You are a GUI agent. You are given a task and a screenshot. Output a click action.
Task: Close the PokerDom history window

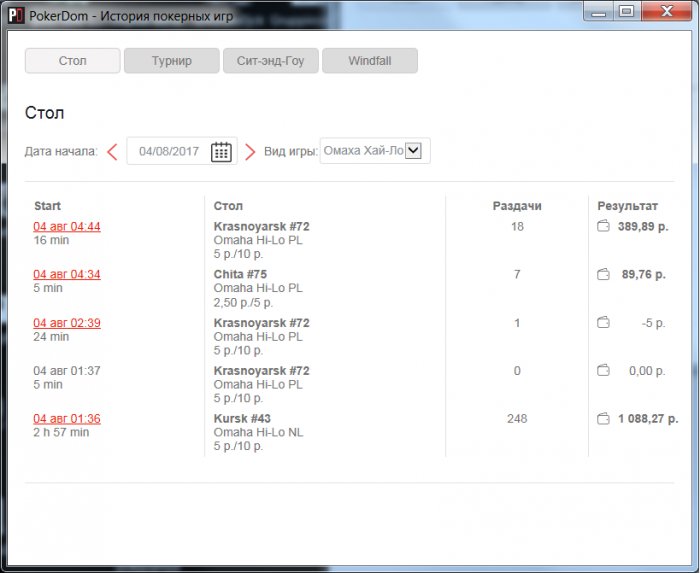point(667,11)
